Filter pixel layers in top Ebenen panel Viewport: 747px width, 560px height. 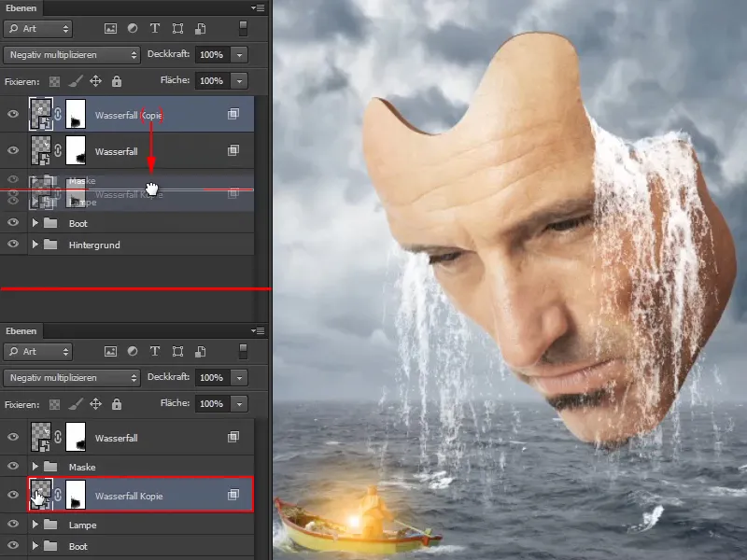pyautogui.click(x=110, y=29)
